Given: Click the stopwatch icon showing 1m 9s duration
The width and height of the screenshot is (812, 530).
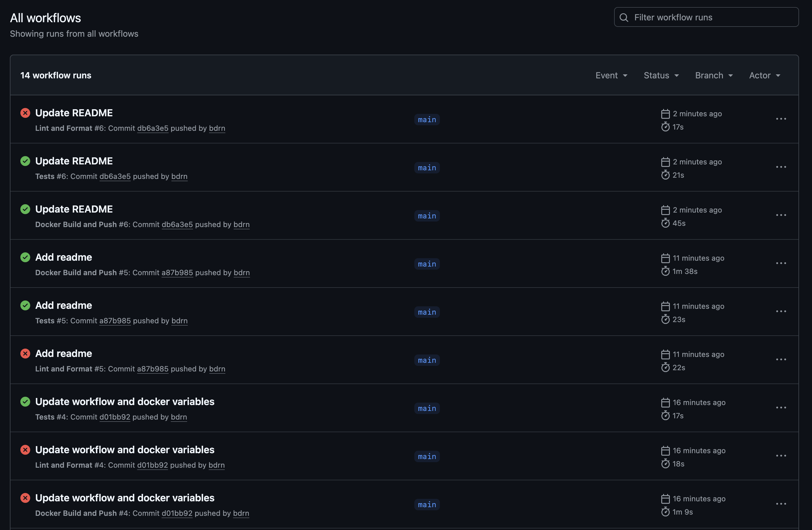Looking at the screenshot, I should tap(665, 511).
